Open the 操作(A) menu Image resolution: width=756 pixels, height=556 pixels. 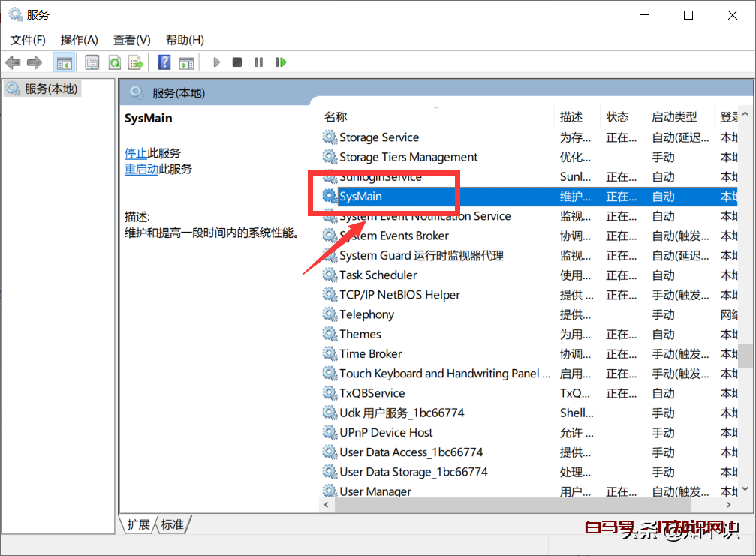[79, 39]
